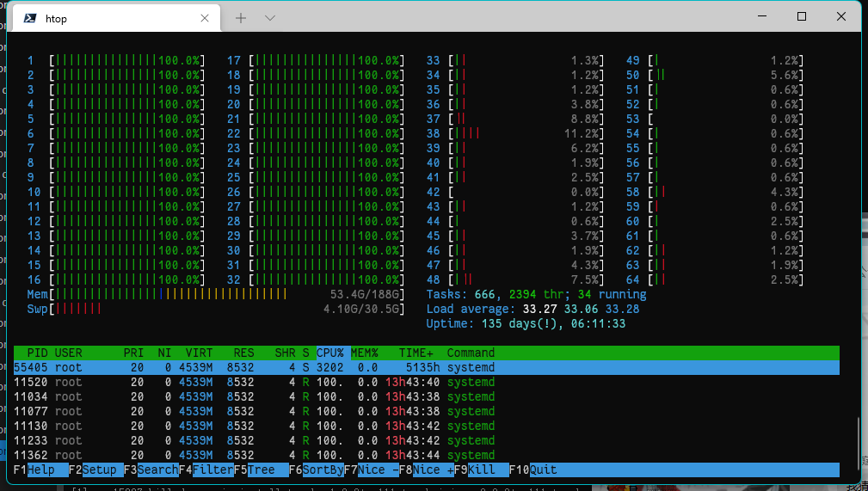Click the 3202 CPU% value
The height and width of the screenshot is (491, 868).
click(x=330, y=367)
